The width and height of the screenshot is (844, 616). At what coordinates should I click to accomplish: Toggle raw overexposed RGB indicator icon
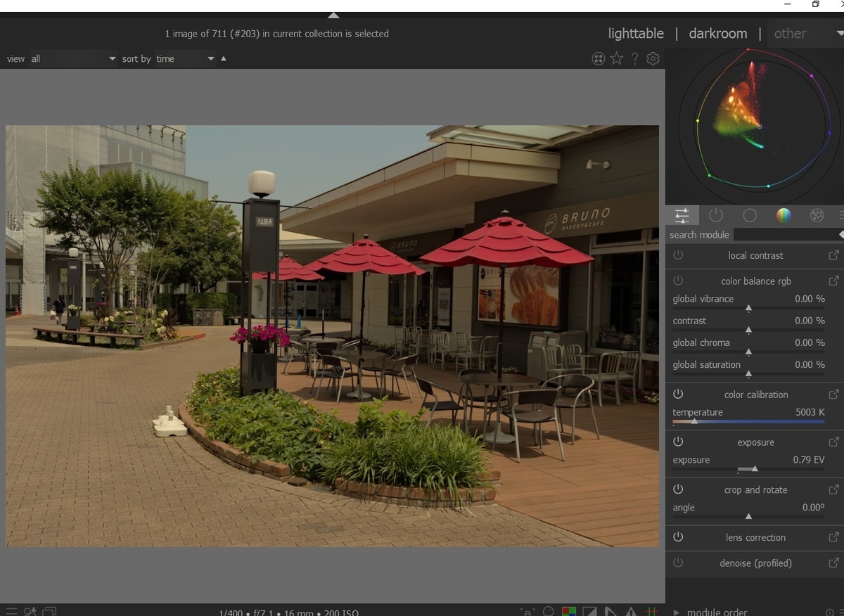(569, 612)
